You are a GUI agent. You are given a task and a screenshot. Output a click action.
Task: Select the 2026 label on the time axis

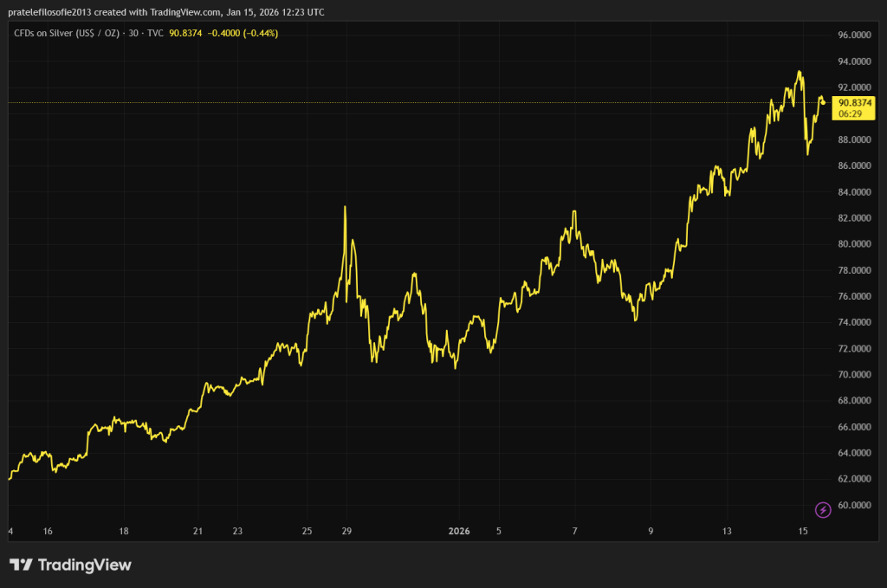coord(459,532)
